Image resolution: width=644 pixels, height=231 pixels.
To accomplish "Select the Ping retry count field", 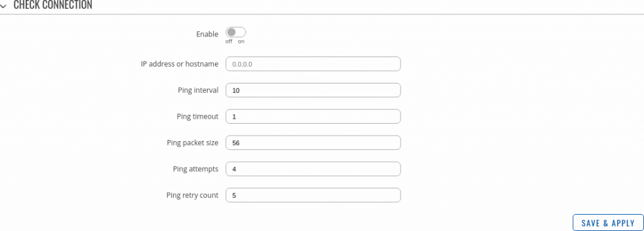I will (x=313, y=195).
